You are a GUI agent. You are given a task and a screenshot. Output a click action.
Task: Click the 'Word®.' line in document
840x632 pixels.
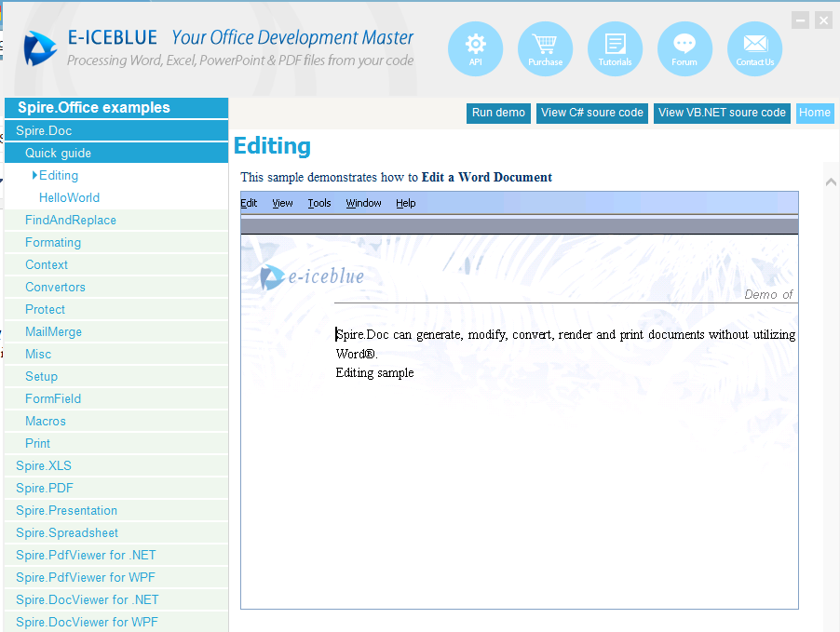(x=357, y=354)
